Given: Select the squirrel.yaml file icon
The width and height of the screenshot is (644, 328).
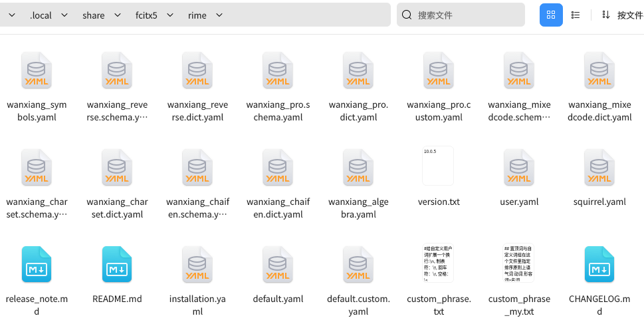Looking at the screenshot, I should tap(599, 167).
